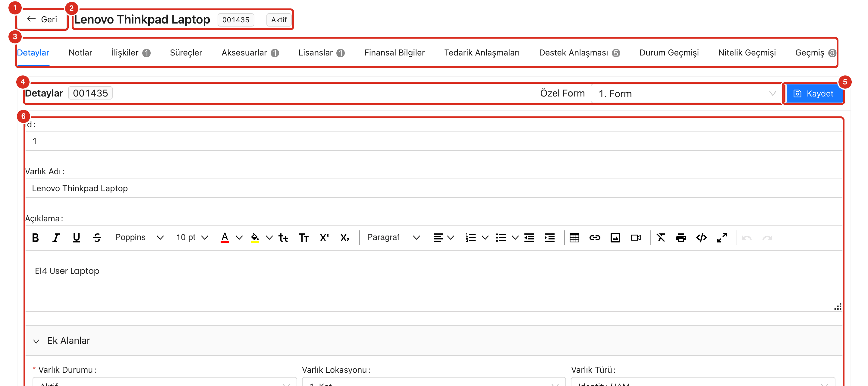868x386 pixels.
Task: Underline the selected description text
Action: coord(77,238)
